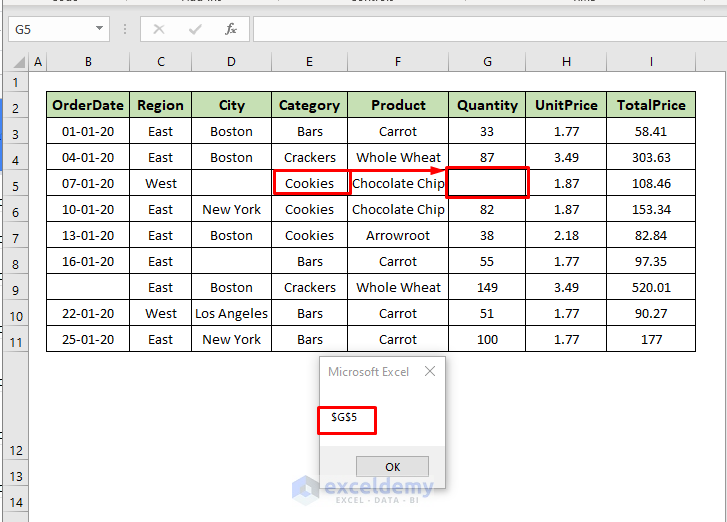Click the total price 58.41 cell
This screenshot has height=522, width=727.
[x=651, y=131]
